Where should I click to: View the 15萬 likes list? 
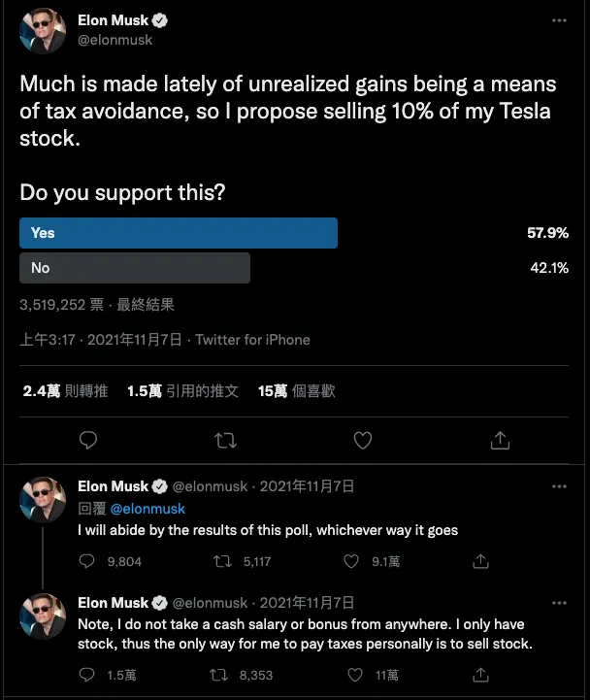coord(296,391)
